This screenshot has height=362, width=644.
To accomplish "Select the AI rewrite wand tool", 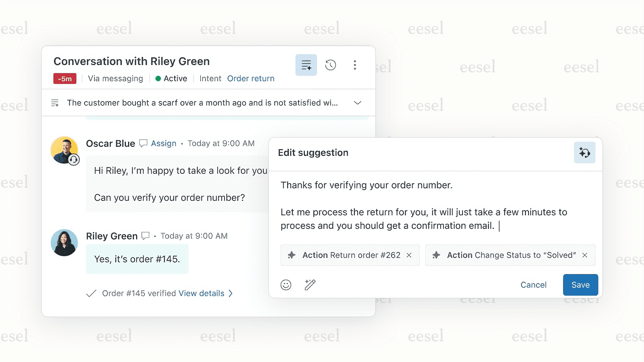I will 309,285.
